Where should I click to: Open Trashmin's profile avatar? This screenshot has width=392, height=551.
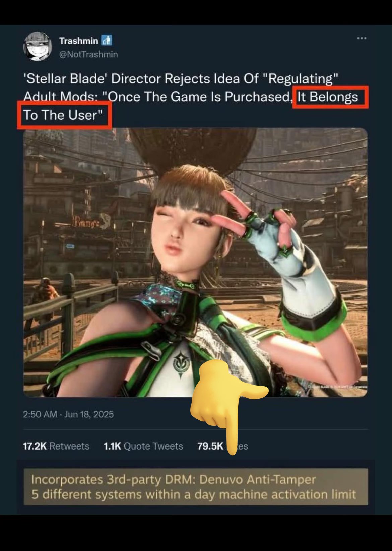click(38, 47)
